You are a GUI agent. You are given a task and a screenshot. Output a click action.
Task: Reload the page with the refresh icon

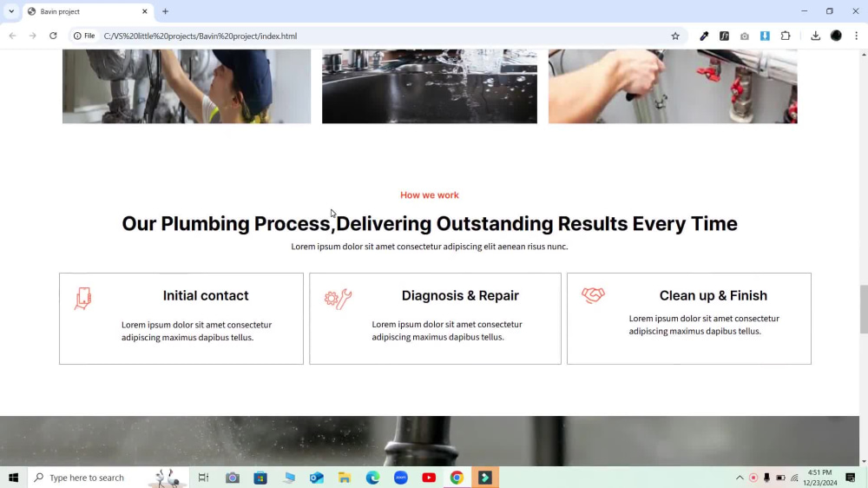point(53,36)
